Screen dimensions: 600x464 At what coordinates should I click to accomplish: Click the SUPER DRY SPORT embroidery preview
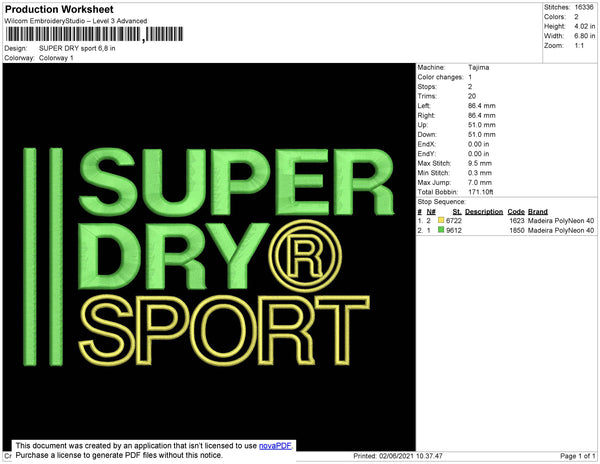point(209,257)
